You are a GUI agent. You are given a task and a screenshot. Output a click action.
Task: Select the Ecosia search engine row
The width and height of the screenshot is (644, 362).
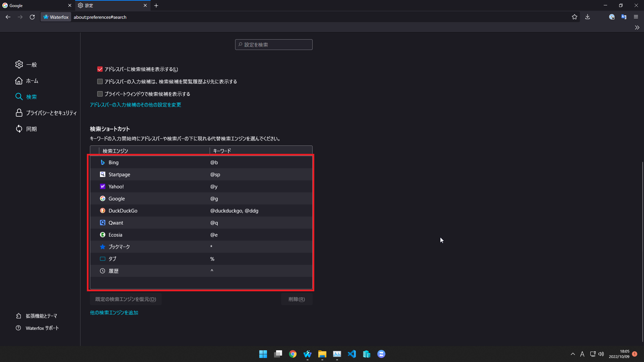[201, 235]
